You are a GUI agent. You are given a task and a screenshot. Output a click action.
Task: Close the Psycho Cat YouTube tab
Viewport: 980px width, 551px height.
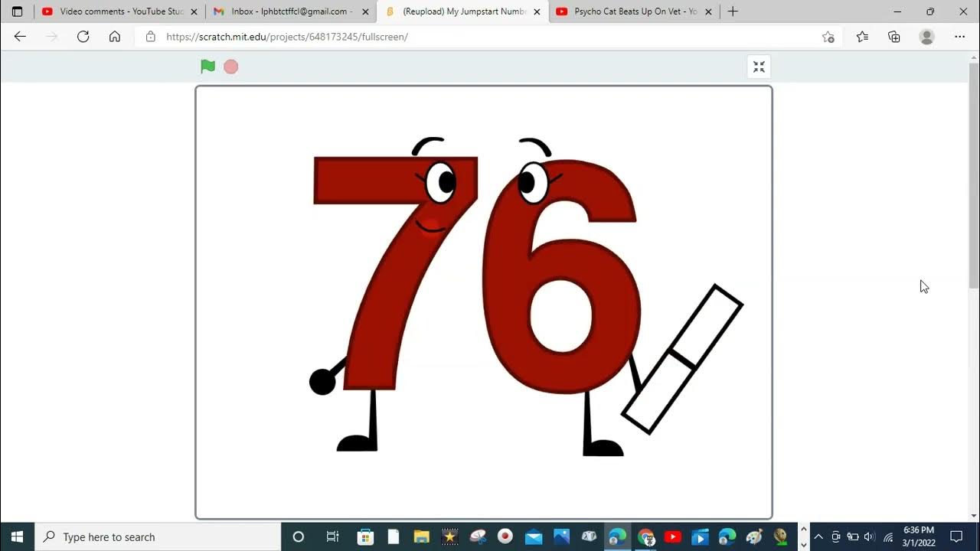[708, 11]
